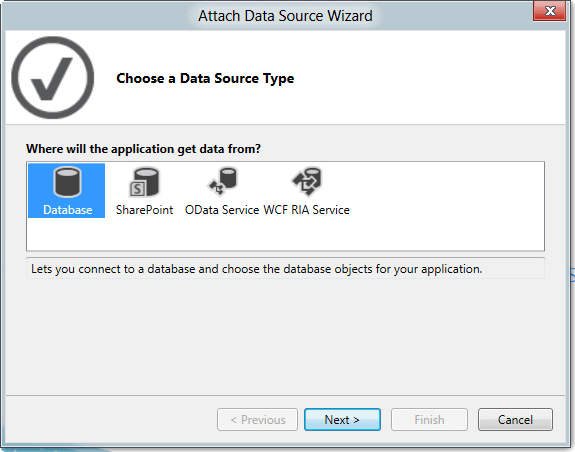Go to the next wizard step
The width and height of the screenshot is (575, 452).
(342, 419)
